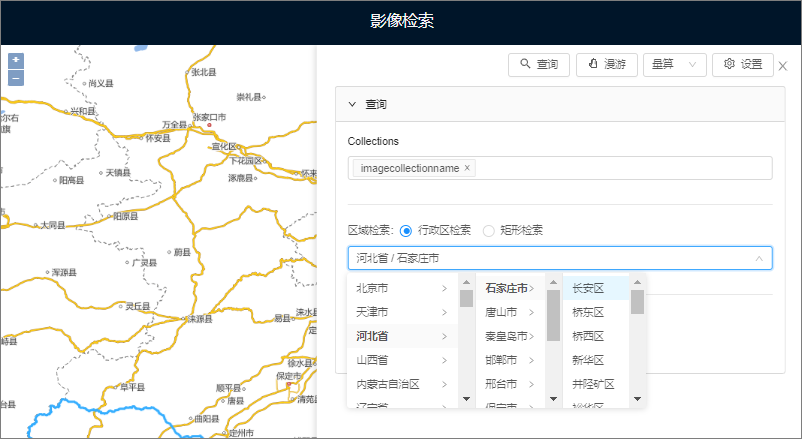Click the 查询 search button
The image size is (802, 439).
[x=539, y=64]
